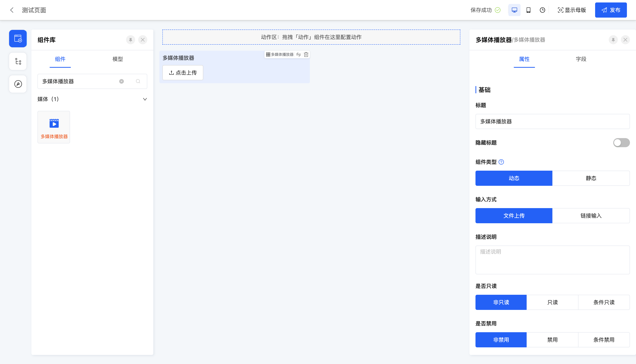Toggle the 隐藏标题 switch
Viewport: 636px width, 364px height.
coord(621,143)
